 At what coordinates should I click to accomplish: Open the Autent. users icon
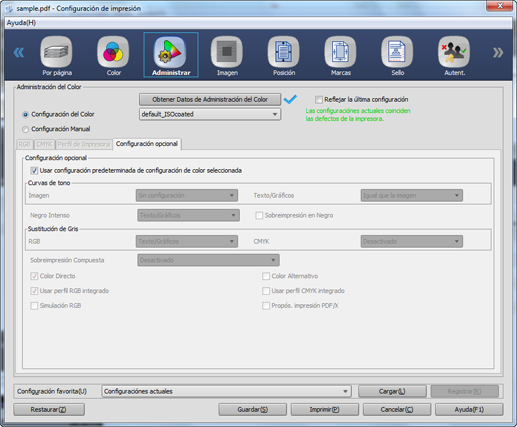coord(454,52)
